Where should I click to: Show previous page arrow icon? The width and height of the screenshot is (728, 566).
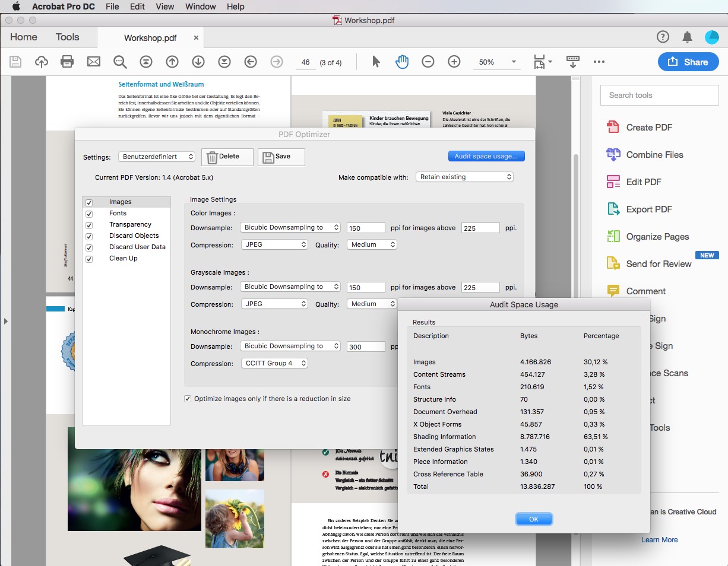[172, 62]
